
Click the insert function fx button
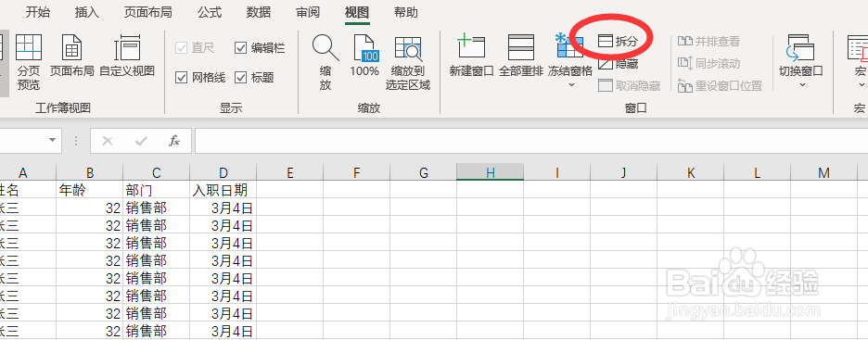pos(174,141)
